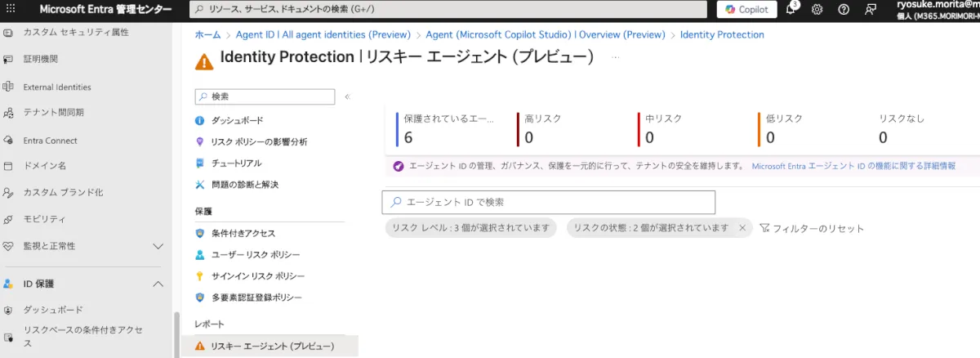980x358 pixels.
Task: Click the ダッシュボード info icon
Action: point(200,120)
